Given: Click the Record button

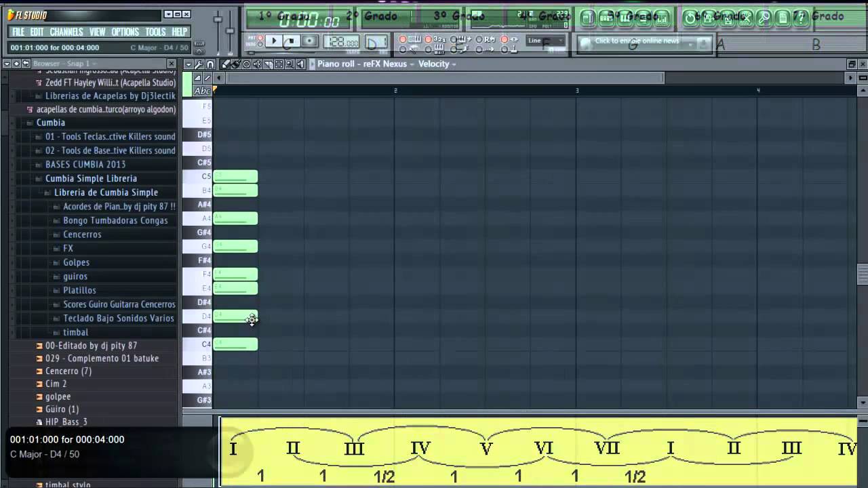Looking at the screenshot, I should click(x=309, y=41).
